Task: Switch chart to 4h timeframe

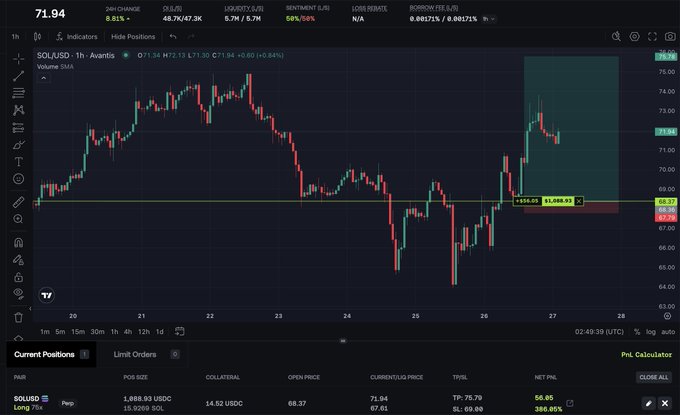Action: click(128, 332)
